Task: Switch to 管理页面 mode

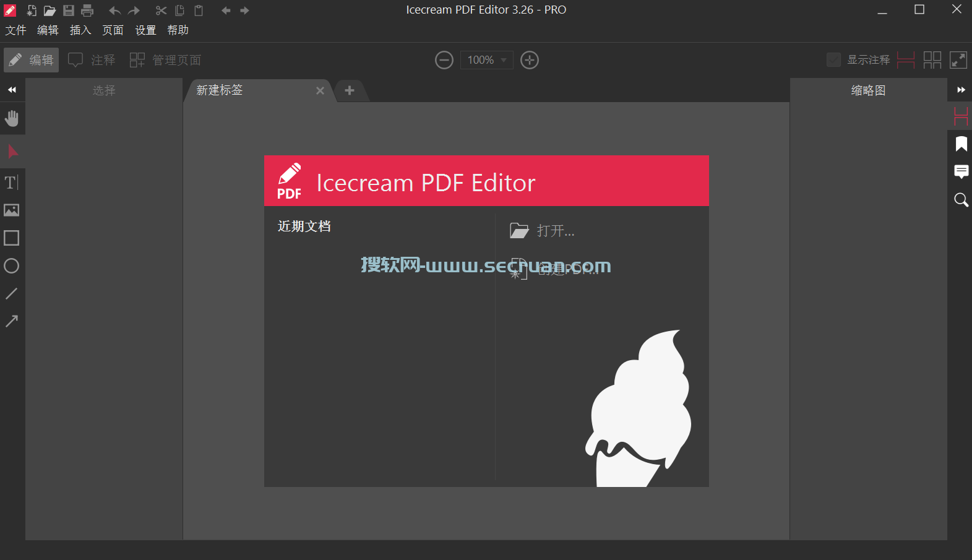Action: point(165,60)
